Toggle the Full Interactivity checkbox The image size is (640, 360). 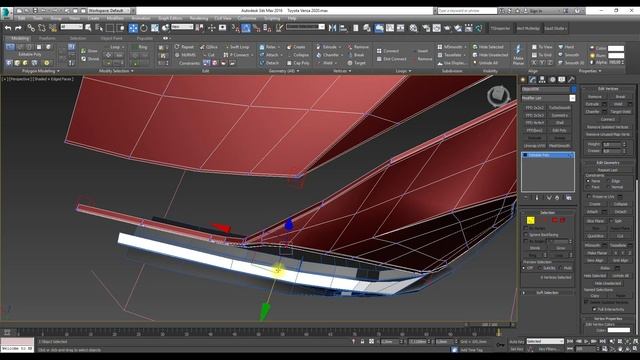tap(594, 309)
